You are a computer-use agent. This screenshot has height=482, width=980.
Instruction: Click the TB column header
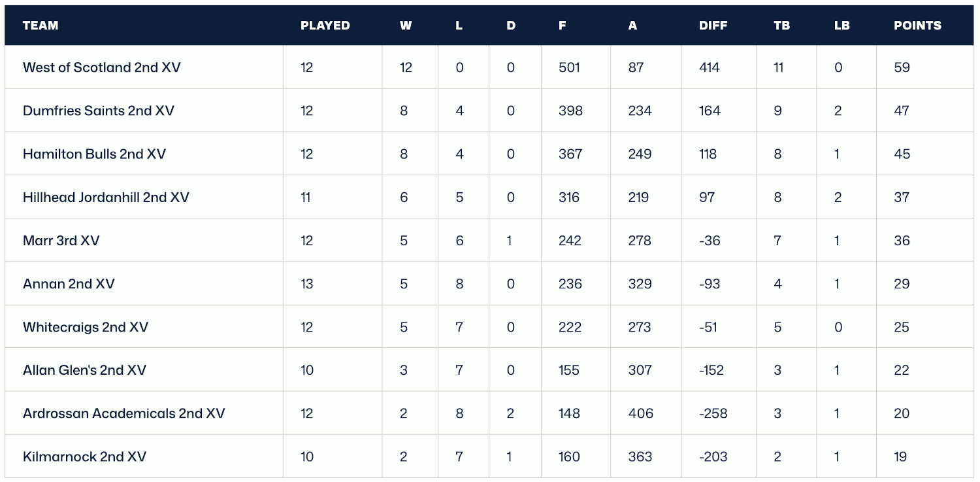[781, 26]
